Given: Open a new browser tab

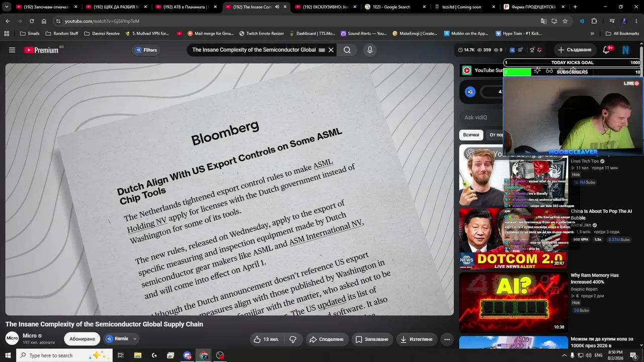Looking at the screenshot, I should [x=575, y=7].
